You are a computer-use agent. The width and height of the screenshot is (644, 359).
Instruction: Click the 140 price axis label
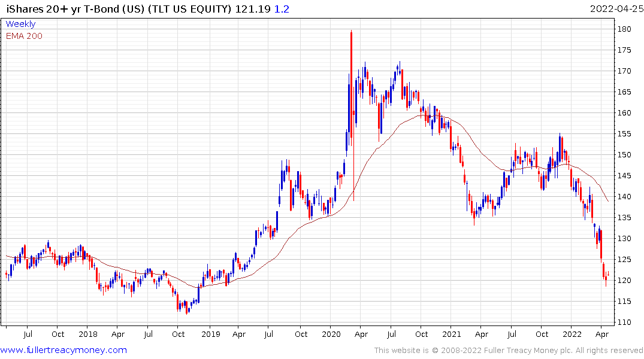pyautogui.click(x=624, y=196)
